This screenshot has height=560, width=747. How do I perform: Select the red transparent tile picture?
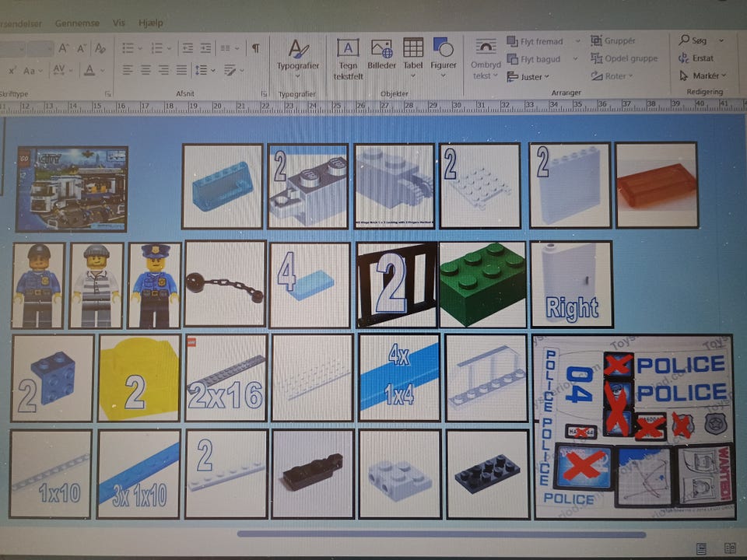point(657,185)
